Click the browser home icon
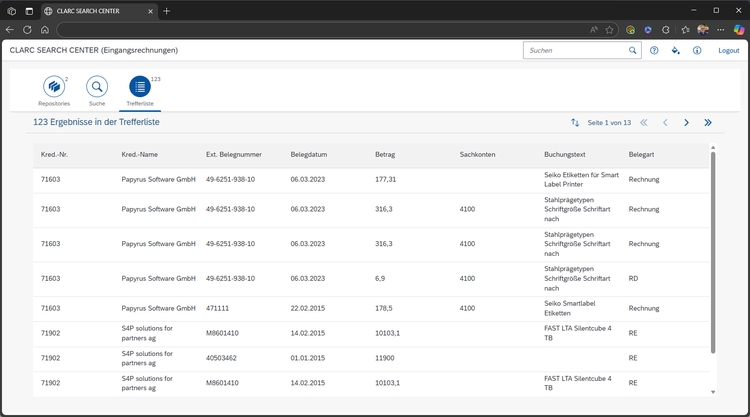Screen dimensions: 750x417 tap(45, 30)
